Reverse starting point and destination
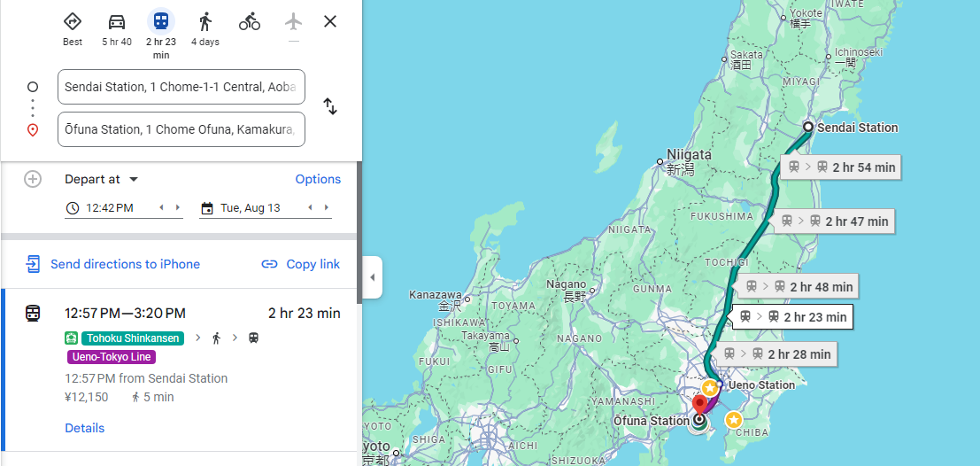Image resolution: width=980 pixels, height=466 pixels. click(330, 106)
